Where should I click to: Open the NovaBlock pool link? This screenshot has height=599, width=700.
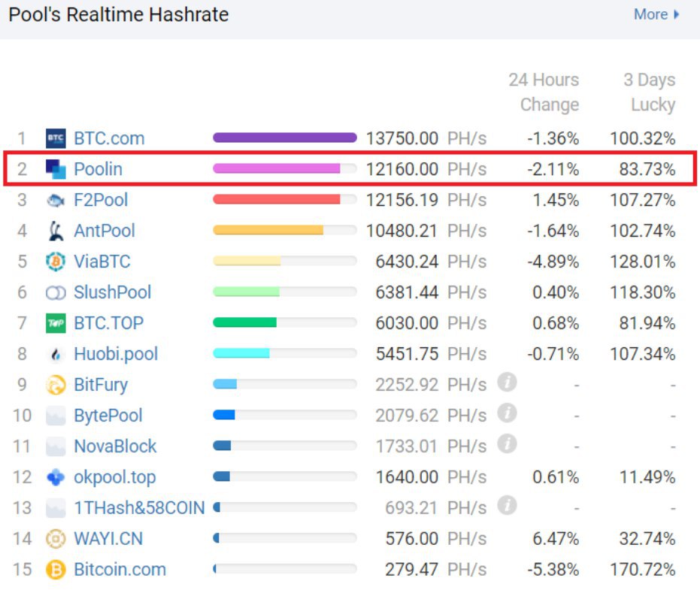pos(115,446)
